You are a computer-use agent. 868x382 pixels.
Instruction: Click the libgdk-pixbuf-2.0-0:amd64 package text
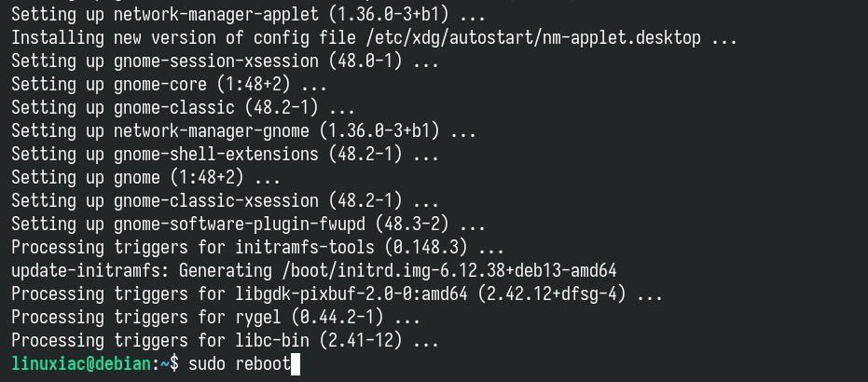(x=351, y=294)
